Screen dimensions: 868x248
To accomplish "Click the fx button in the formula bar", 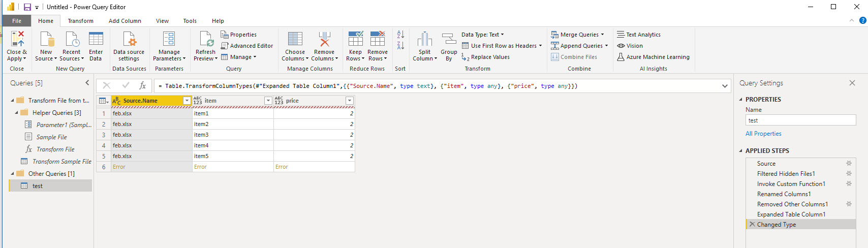I will 143,85.
